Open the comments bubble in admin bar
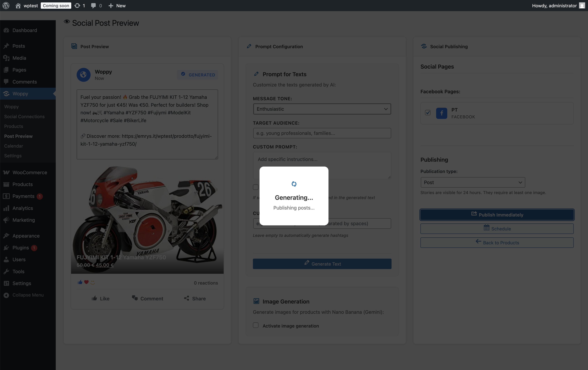This screenshot has height=370, width=588. pyautogui.click(x=93, y=6)
